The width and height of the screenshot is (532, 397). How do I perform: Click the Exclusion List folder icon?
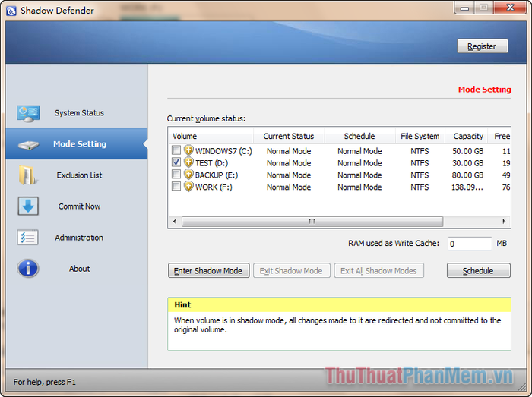coord(27,175)
